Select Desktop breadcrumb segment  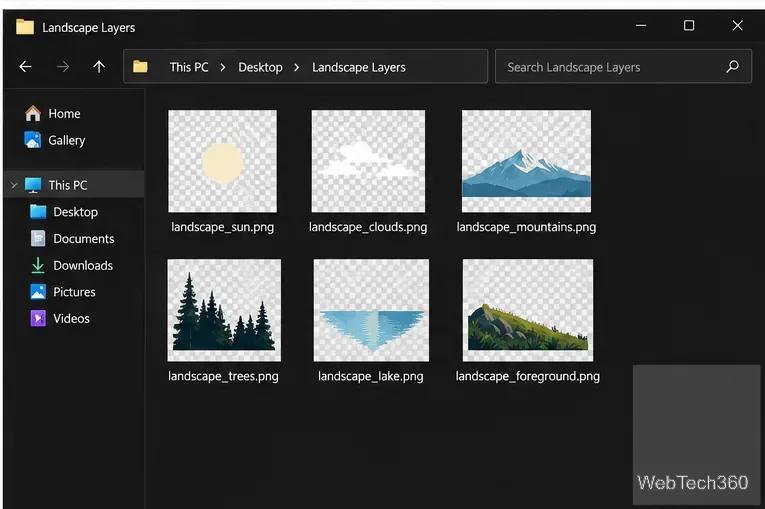pos(260,67)
